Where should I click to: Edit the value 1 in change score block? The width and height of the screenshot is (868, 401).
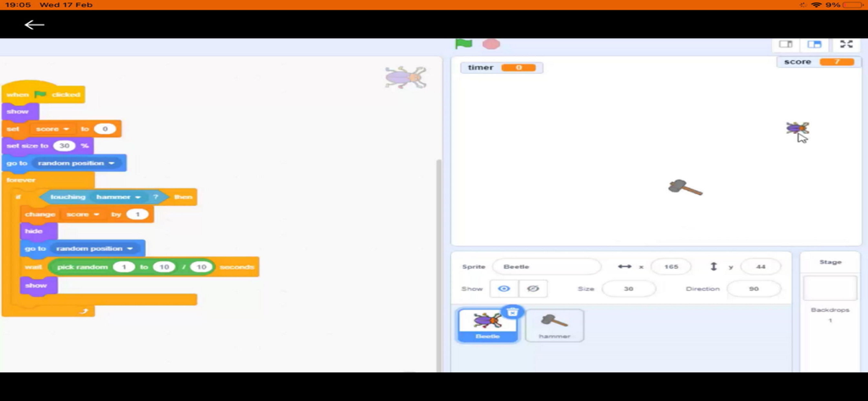click(x=137, y=214)
